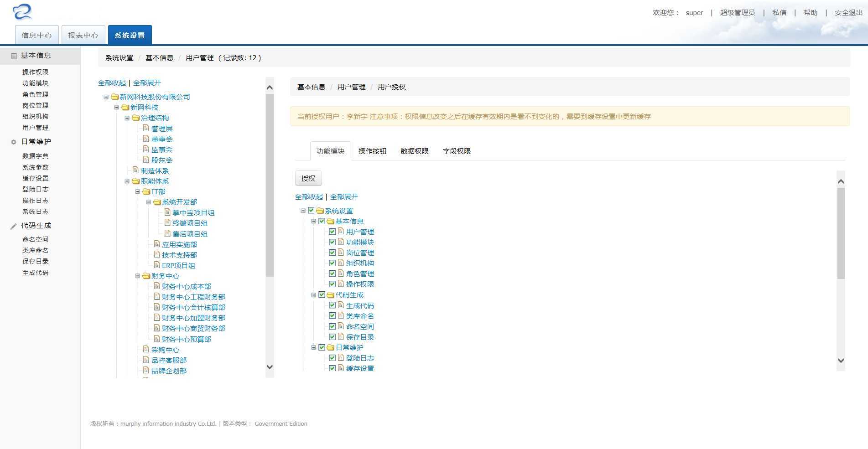Click the 财务中心 folder icon
The height and width of the screenshot is (449, 868).
point(146,276)
